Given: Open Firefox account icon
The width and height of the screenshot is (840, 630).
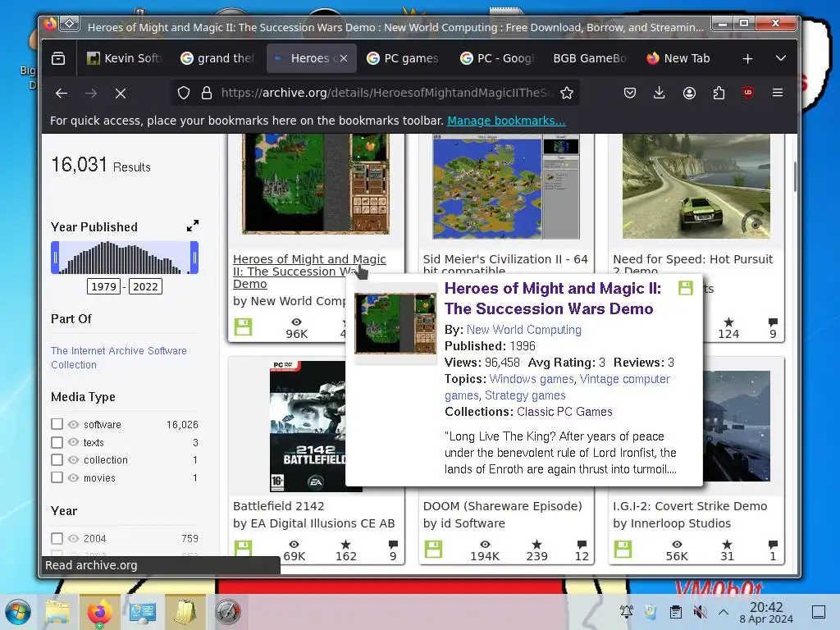Looking at the screenshot, I should pos(689,94).
